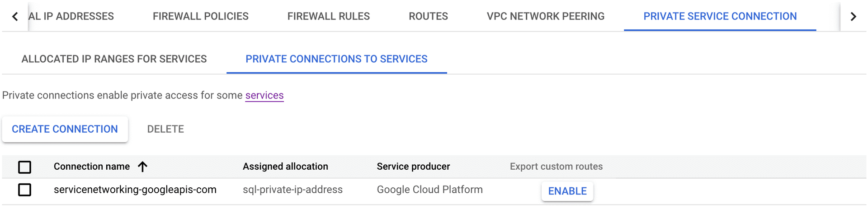Select the Private Service Connection tab

point(720,16)
